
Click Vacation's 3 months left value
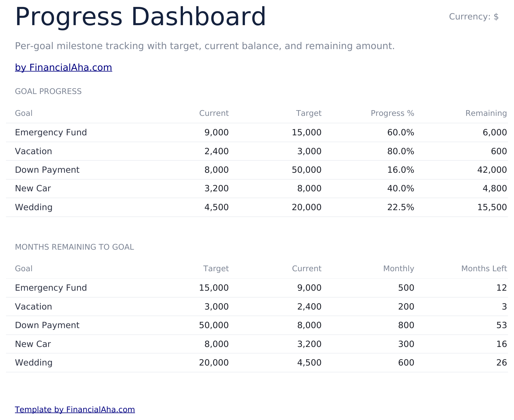click(x=504, y=307)
